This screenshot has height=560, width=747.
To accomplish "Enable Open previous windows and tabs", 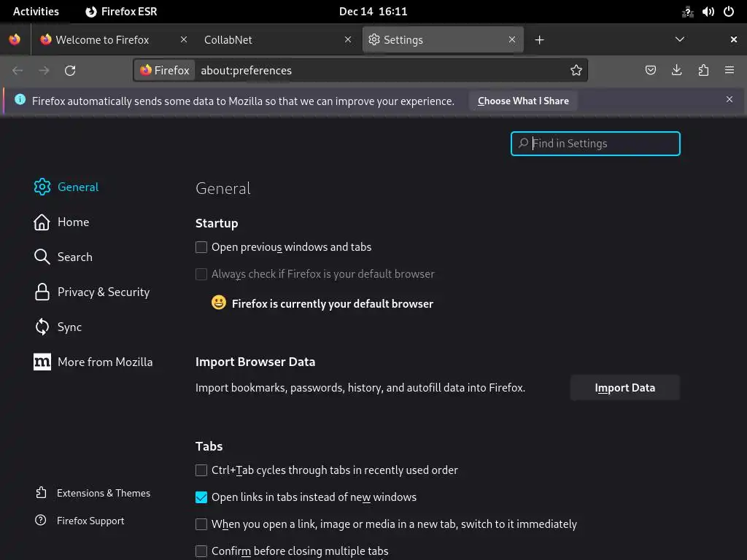I will [201, 247].
